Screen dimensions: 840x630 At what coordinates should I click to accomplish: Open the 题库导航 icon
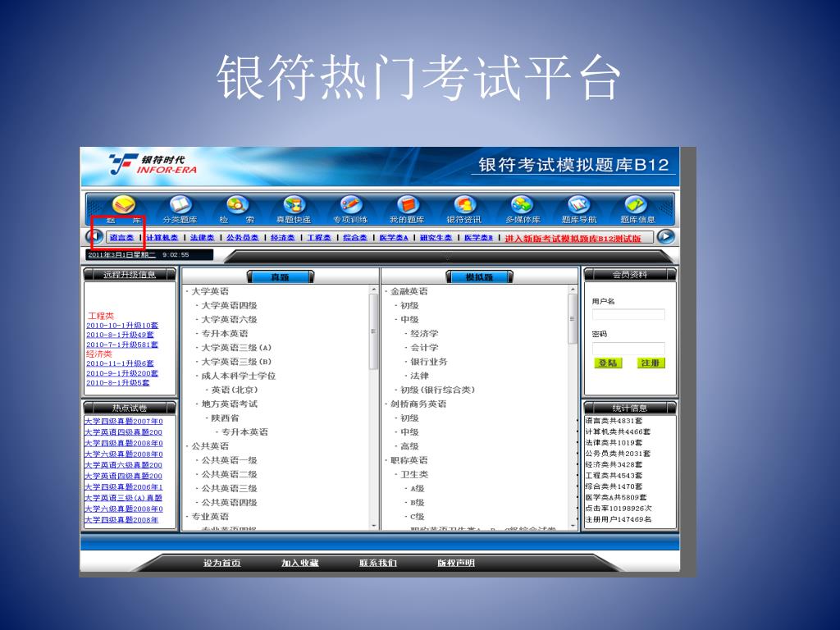pos(578,205)
